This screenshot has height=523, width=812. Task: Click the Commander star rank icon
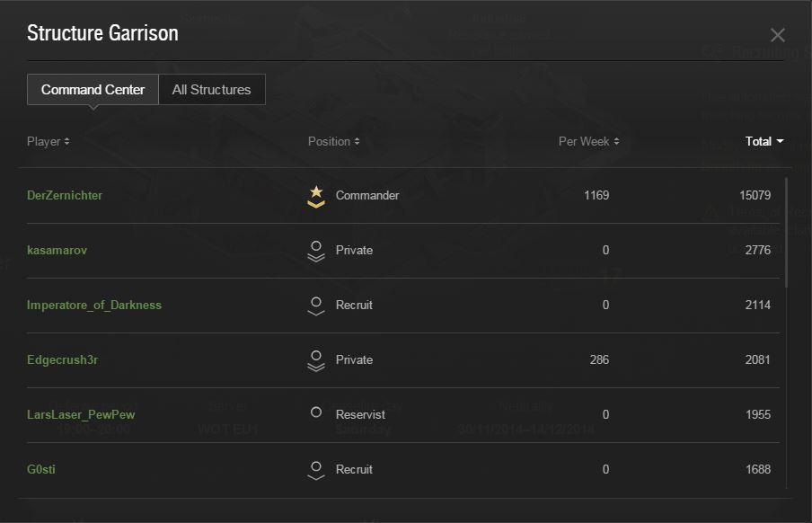coord(315,196)
